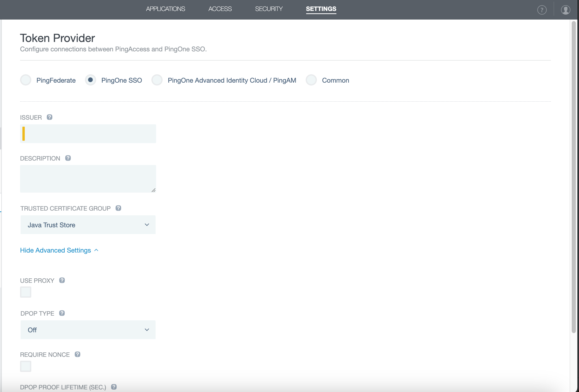Click into the Description text area

[x=88, y=179]
